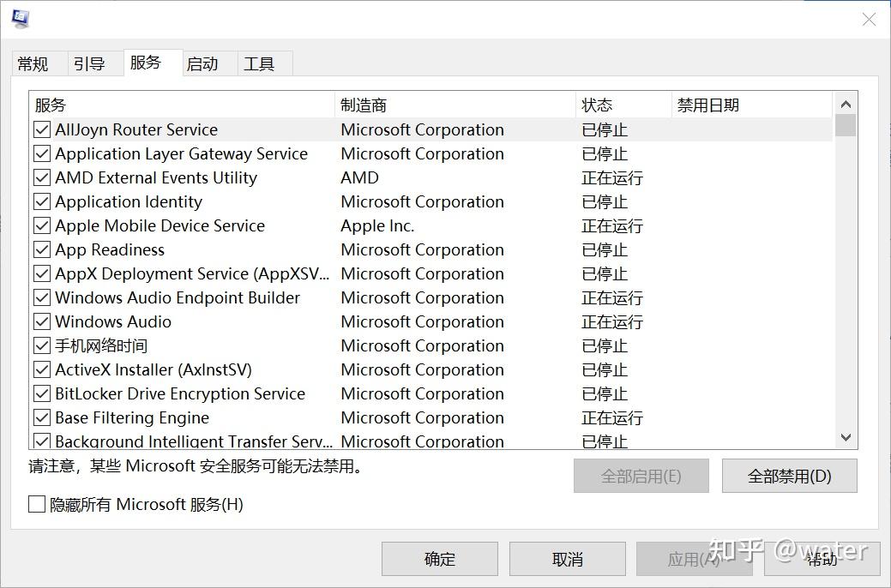Open the 工具 tab
The height and width of the screenshot is (588, 891).
262,63
